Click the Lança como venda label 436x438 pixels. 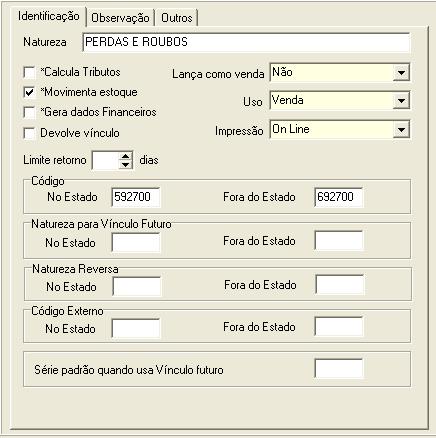[x=218, y=74]
